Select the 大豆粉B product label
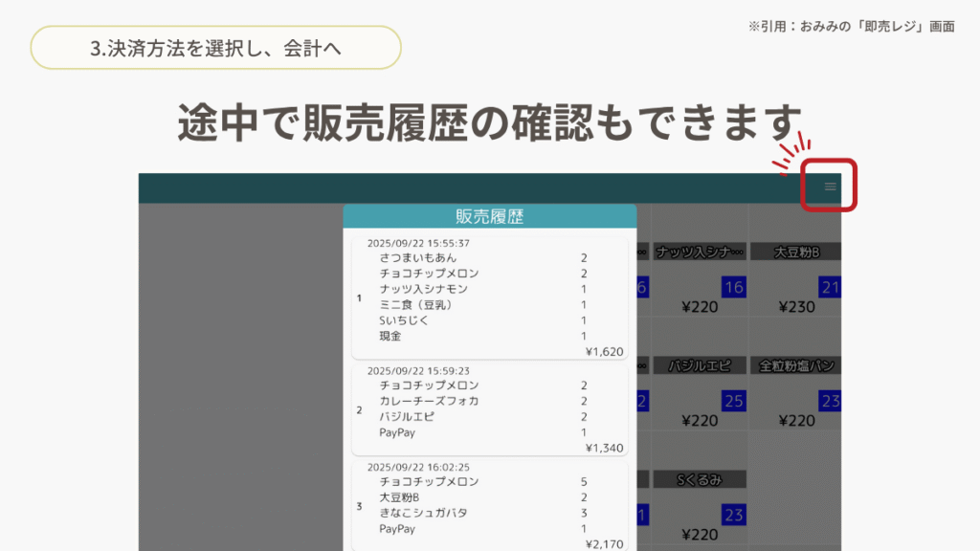This screenshot has height=551, width=980. (x=795, y=252)
